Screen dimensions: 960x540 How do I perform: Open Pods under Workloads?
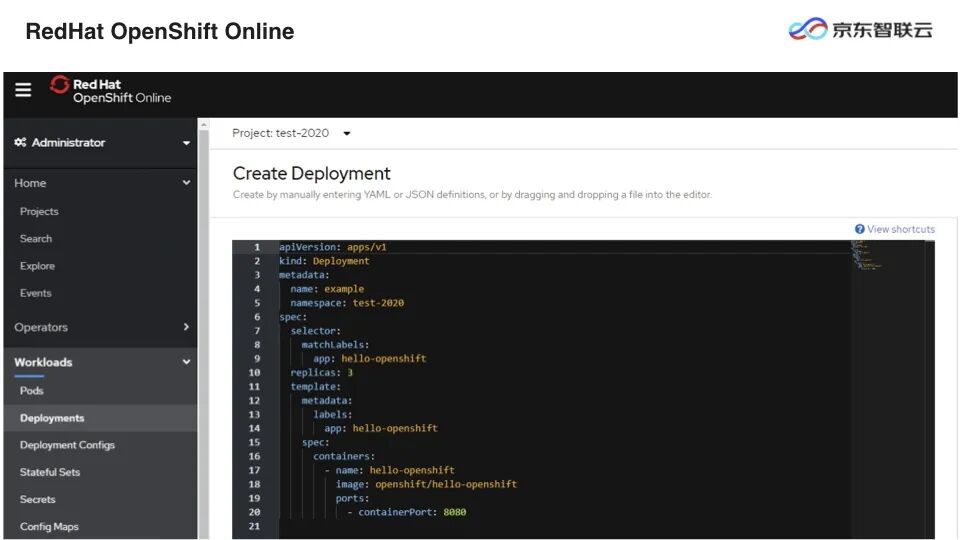32,391
